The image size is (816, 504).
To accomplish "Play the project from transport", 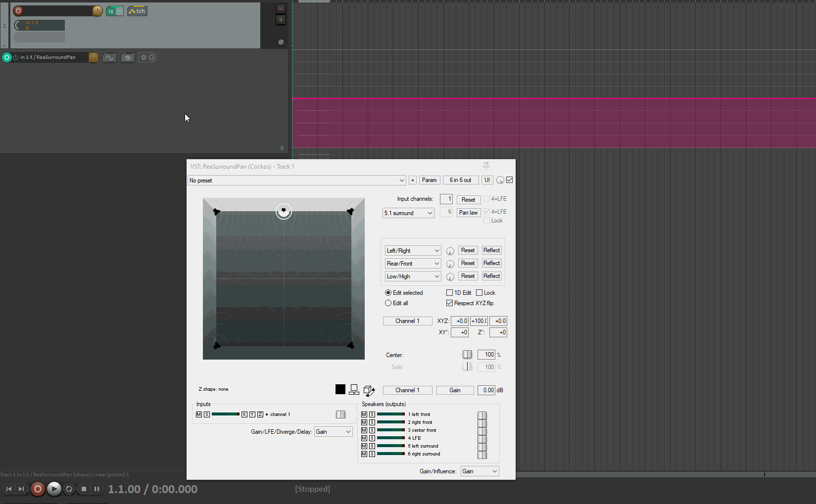I will 54,489.
